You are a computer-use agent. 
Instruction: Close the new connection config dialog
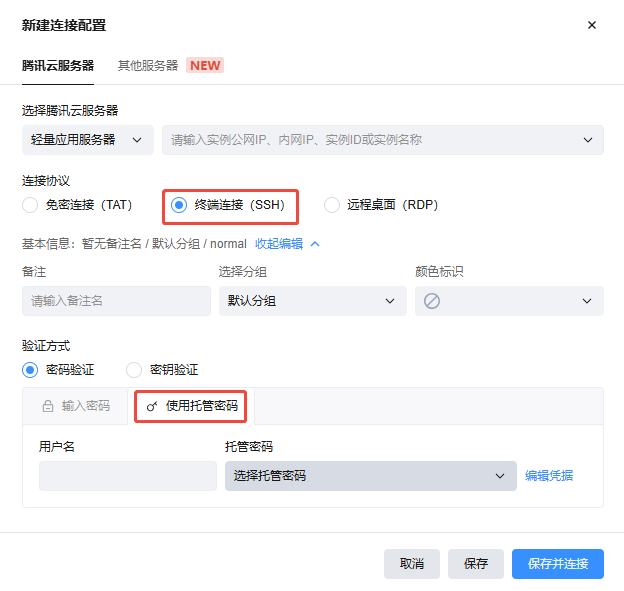tap(591, 25)
